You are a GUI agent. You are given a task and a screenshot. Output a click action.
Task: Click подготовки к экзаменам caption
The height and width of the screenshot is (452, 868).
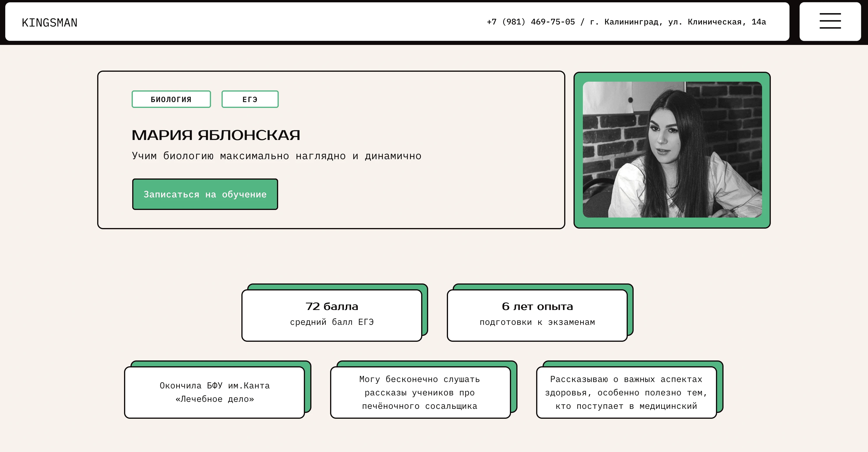pyautogui.click(x=537, y=322)
